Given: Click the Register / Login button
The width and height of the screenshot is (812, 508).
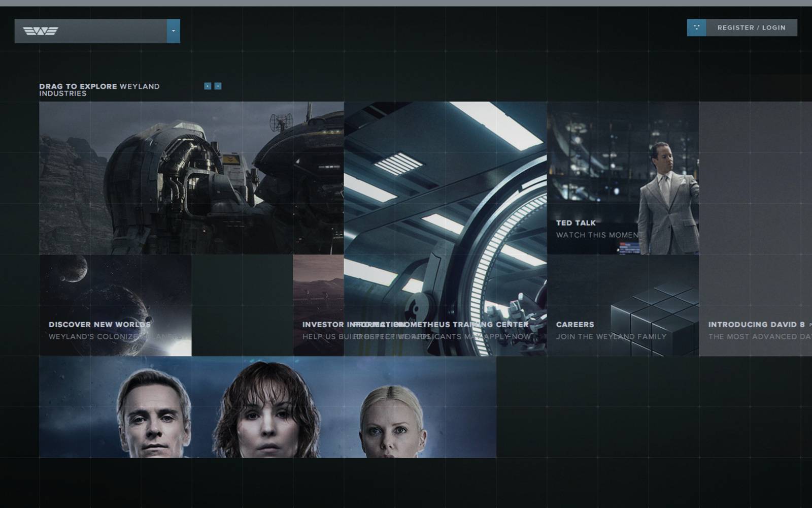Looking at the screenshot, I should tap(751, 28).
